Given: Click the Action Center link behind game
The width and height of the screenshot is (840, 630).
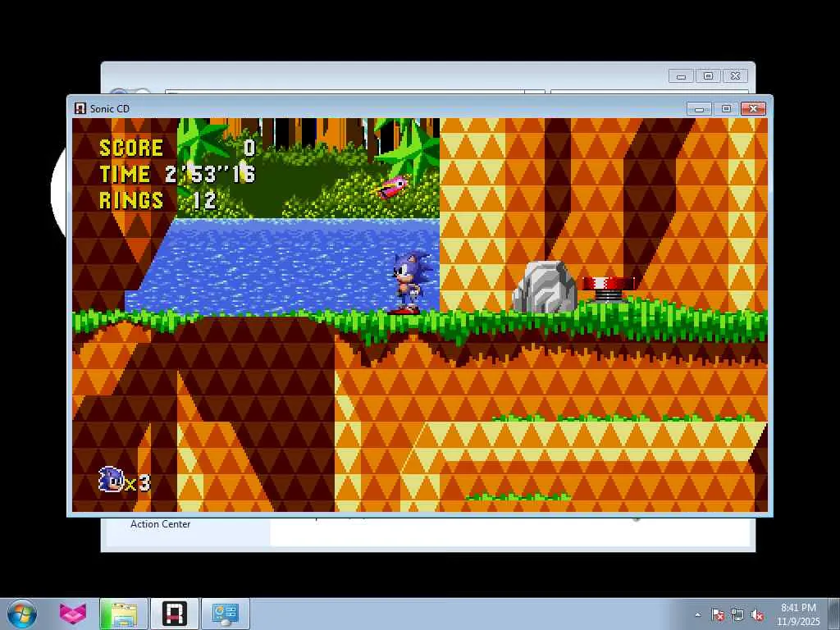Looking at the screenshot, I should (x=160, y=524).
